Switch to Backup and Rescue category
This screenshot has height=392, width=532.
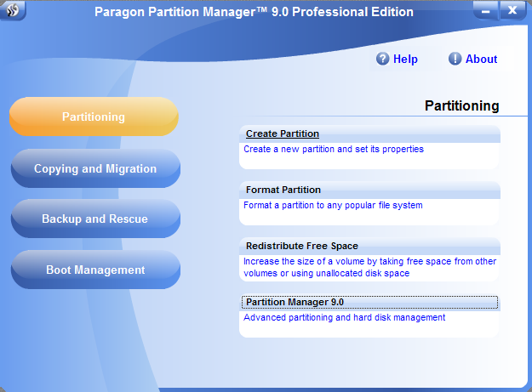(x=95, y=219)
